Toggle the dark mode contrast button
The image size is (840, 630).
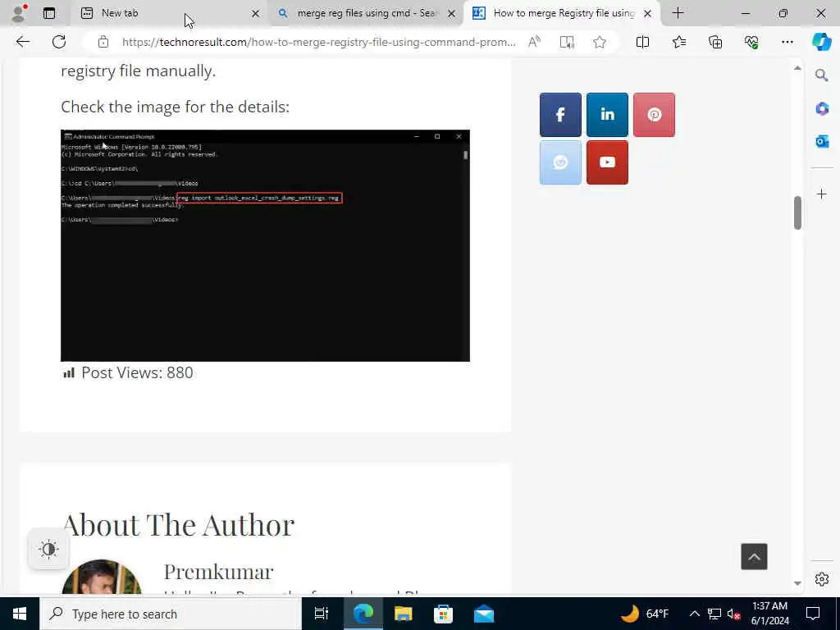click(x=48, y=549)
